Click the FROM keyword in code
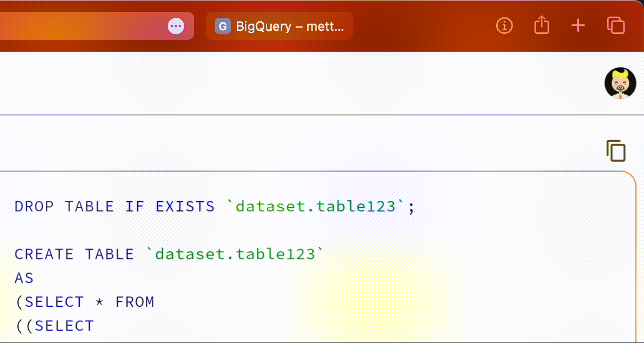Screen dimensions: 644x343 [135, 302]
